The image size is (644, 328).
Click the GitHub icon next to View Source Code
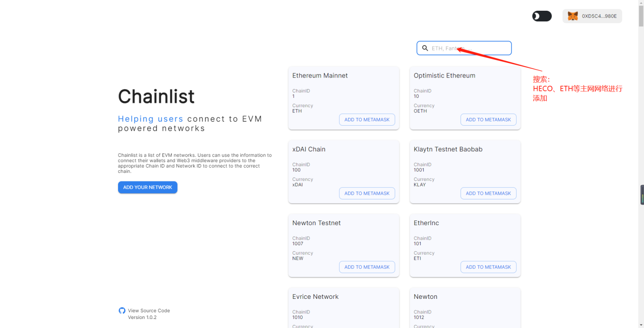122,310
